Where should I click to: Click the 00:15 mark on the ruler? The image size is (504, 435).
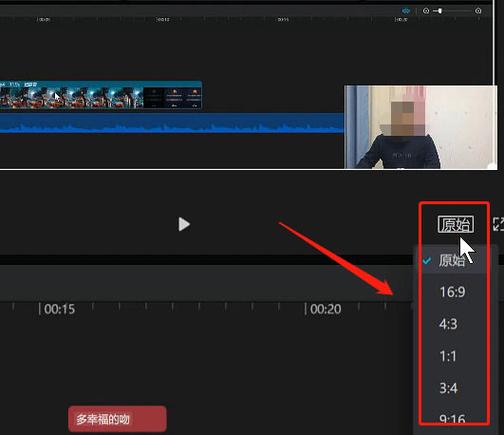57,309
